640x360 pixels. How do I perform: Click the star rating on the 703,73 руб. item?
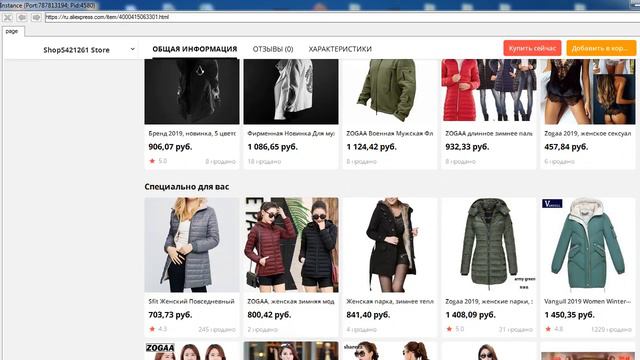point(158,329)
